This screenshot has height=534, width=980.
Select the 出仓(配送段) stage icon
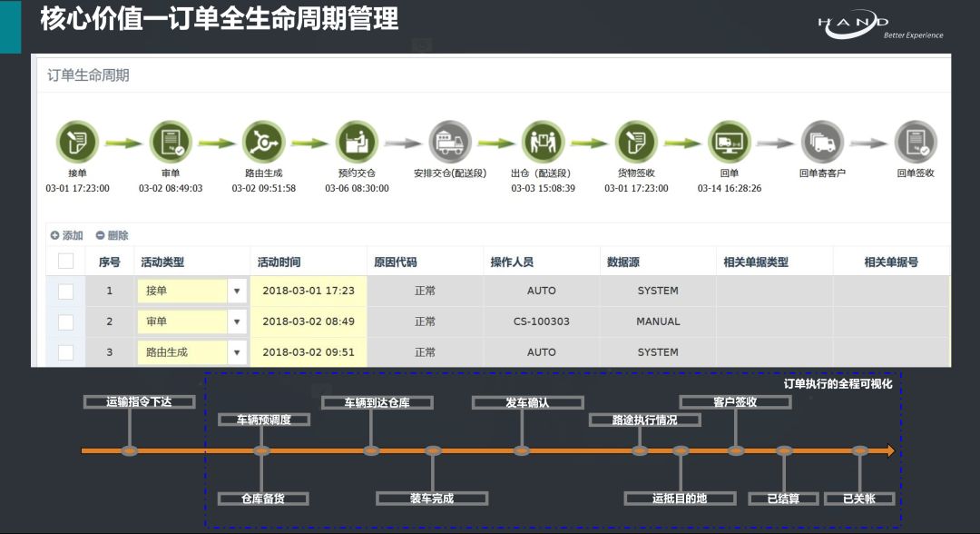[543, 142]
